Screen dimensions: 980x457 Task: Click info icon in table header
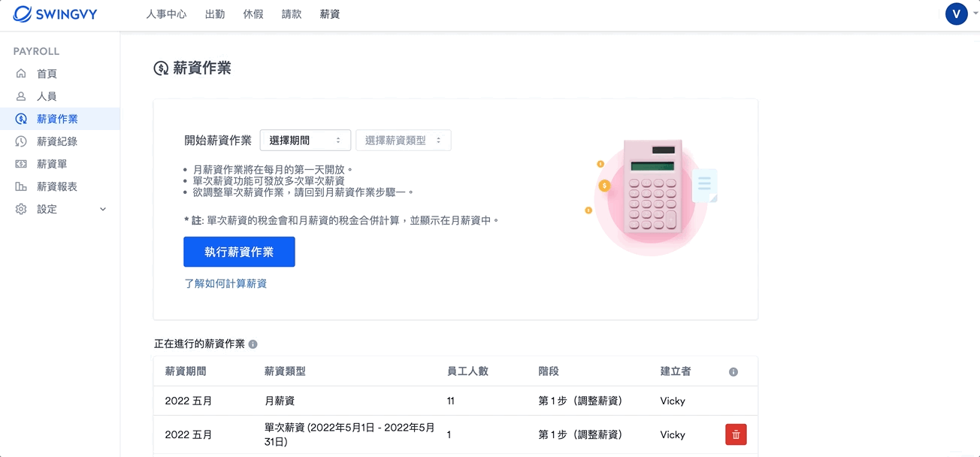[733, 372]
